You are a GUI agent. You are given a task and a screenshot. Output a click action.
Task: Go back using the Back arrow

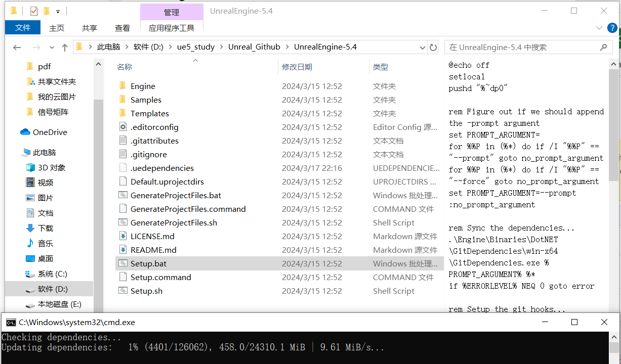coord(17,47)
